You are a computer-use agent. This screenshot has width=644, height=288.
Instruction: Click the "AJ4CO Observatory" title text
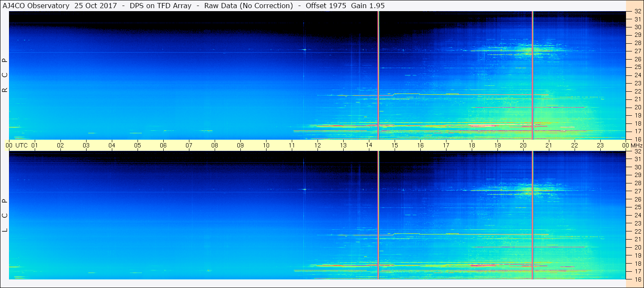[x=35, y=6]
